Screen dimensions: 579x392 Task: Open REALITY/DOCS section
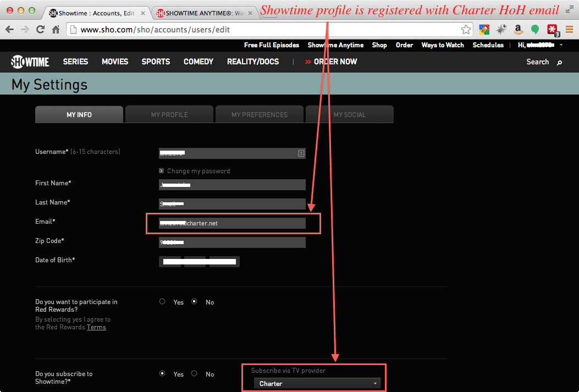(x=253, y=62)
